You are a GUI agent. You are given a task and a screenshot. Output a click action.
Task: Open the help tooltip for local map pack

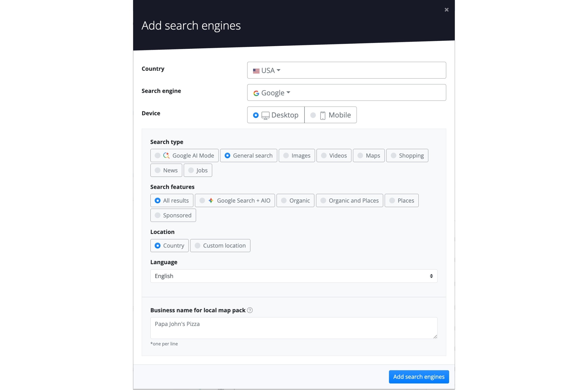(250, 310)
